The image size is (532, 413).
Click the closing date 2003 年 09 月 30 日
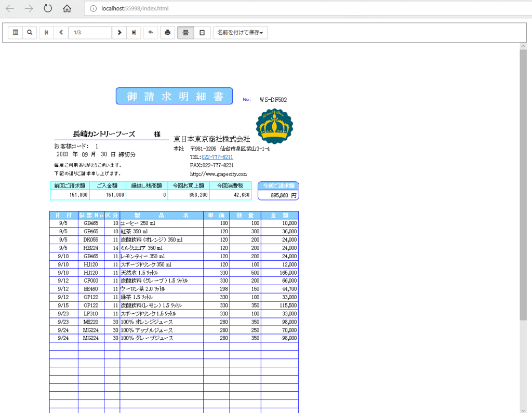(x=86, y=154)
